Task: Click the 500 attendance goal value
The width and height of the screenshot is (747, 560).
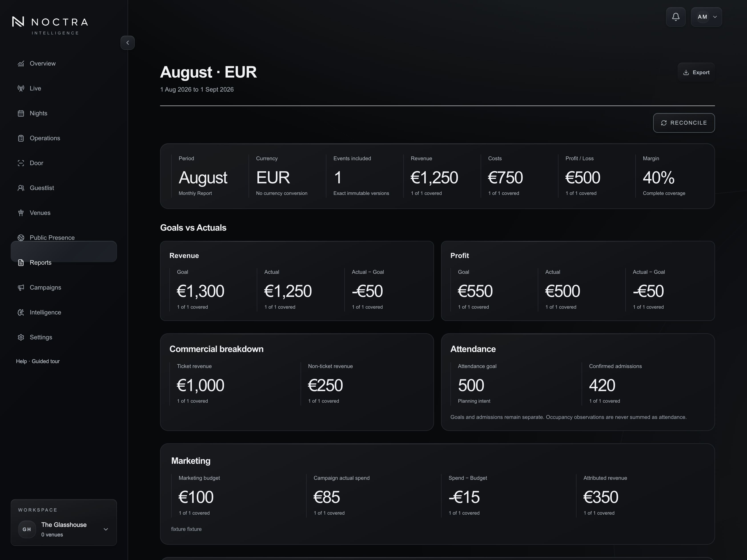Action: point(471,386)
